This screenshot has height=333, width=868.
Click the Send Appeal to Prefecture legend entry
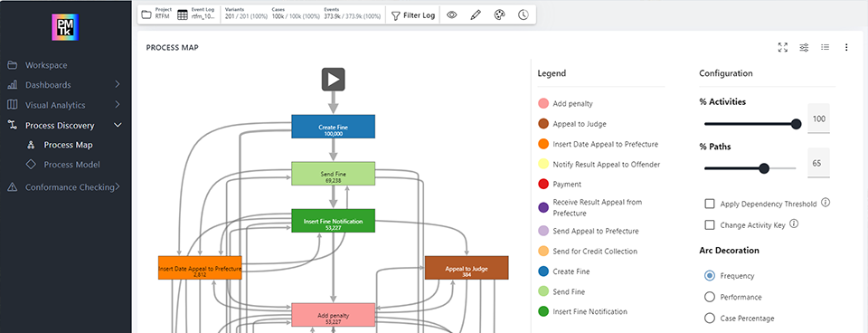coord(589,231)
